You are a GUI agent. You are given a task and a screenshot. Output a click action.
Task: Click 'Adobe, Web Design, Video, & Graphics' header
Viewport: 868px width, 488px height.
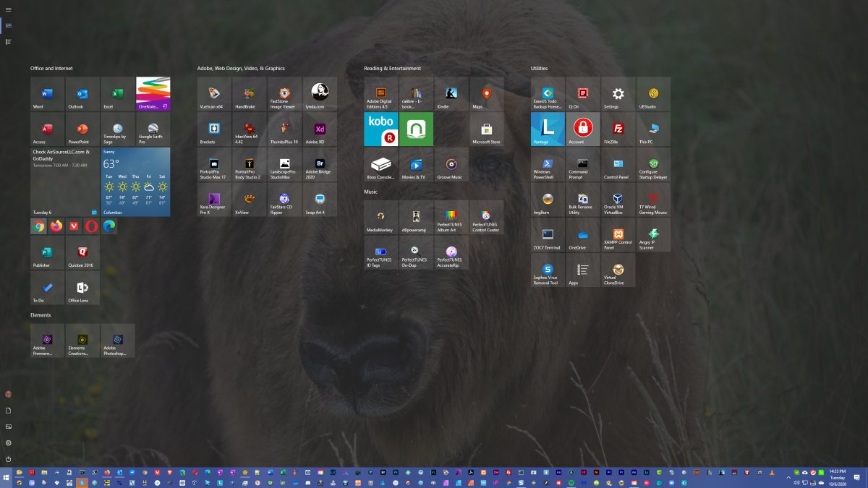point(241,69)
